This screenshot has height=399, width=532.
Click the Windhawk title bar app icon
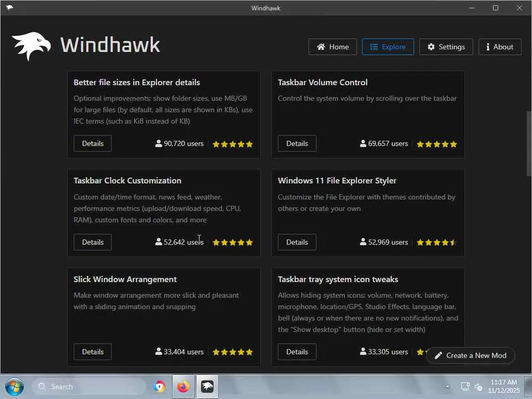pyautogui.click(x=9, y=7)
